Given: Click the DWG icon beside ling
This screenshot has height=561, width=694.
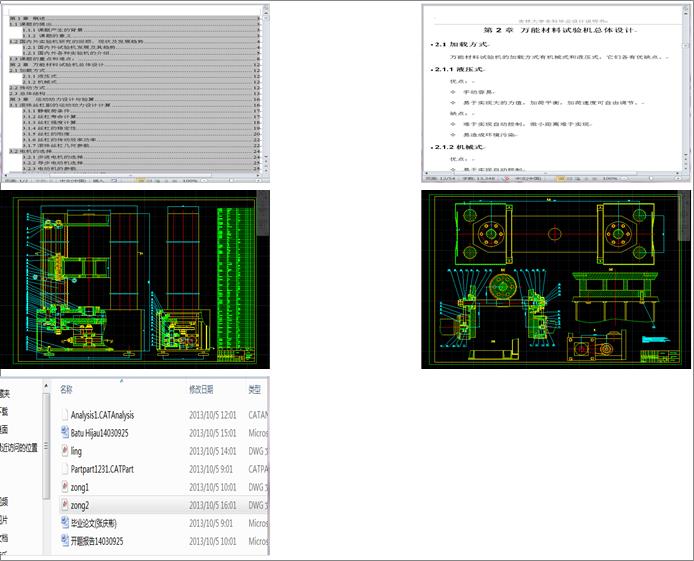Looking at the screenshot, I should tap(65, 451).
